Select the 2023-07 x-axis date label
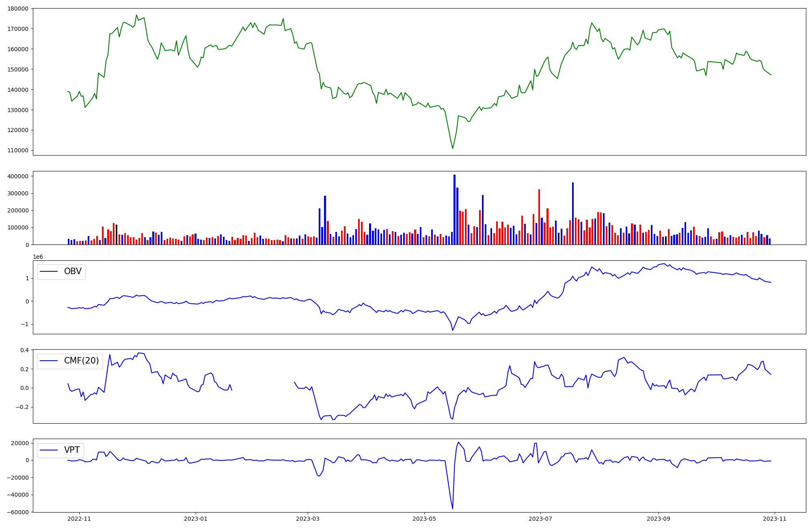This screenshot has height=528, width=812. 540,519
